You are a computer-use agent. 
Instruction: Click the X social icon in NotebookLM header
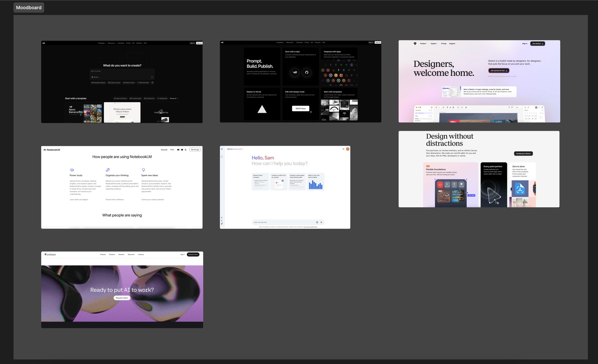pyautogui.click(x=185, y=150)
